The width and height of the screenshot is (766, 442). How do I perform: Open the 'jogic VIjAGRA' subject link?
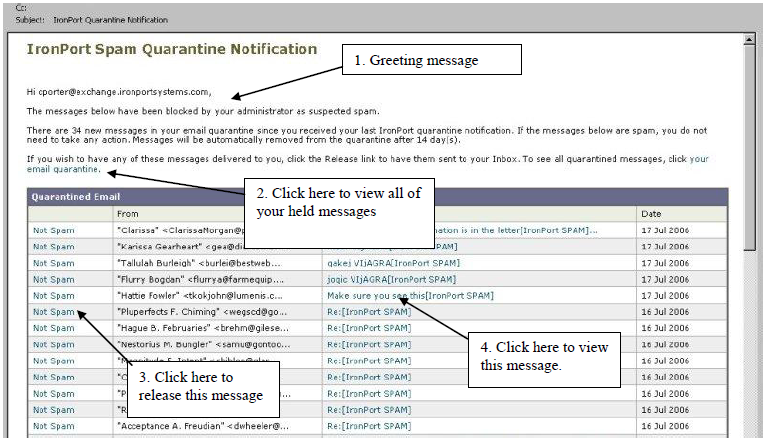click(390, 279)
